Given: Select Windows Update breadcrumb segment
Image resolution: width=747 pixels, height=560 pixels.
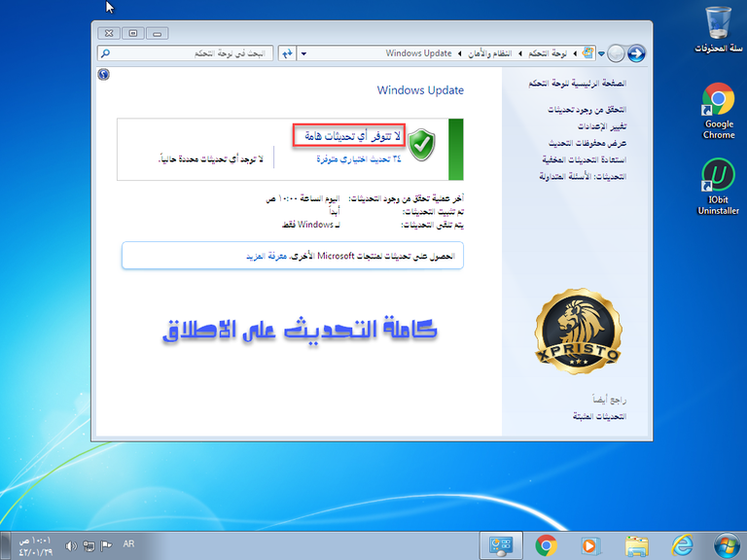Looking at the screenshot, I should (x=419, y=53).
